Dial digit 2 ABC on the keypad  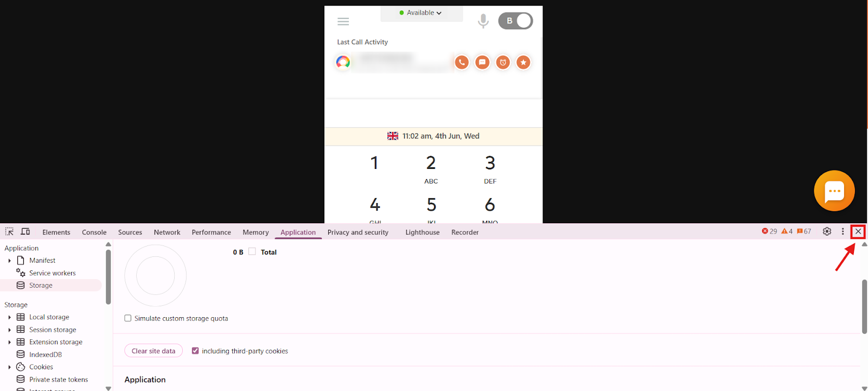pyautogui.click(x=431, y=169)
